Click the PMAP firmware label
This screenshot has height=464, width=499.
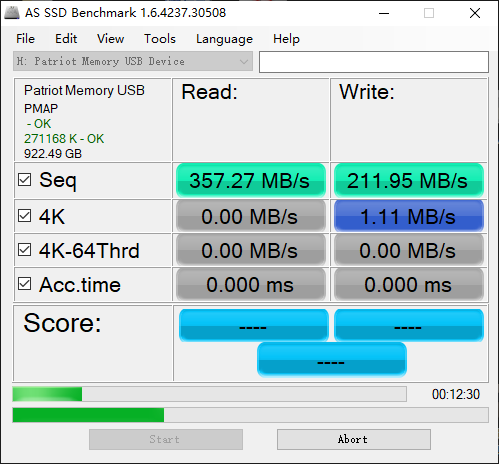coord(41,109)
